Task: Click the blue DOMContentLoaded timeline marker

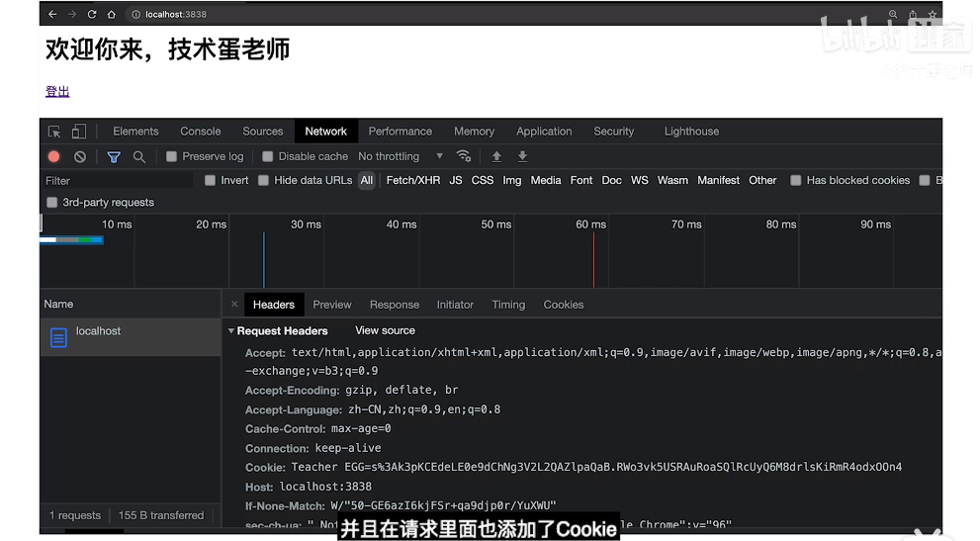Action: coord(264,259)
